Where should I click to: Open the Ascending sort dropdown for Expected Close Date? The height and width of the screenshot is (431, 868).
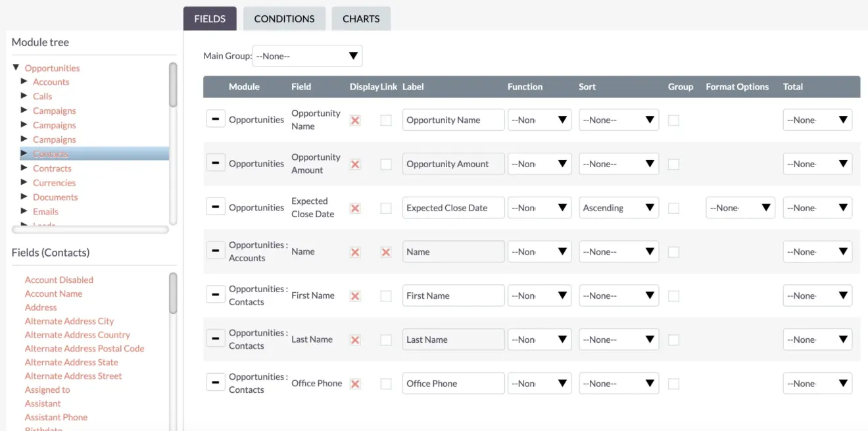click(x=618, y=207)
